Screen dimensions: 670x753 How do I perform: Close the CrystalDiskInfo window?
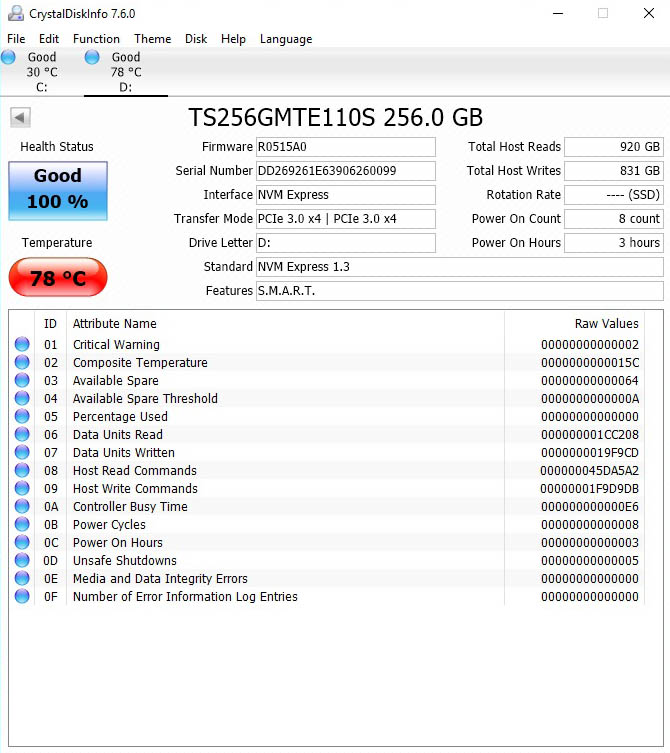tap(649, 13)
